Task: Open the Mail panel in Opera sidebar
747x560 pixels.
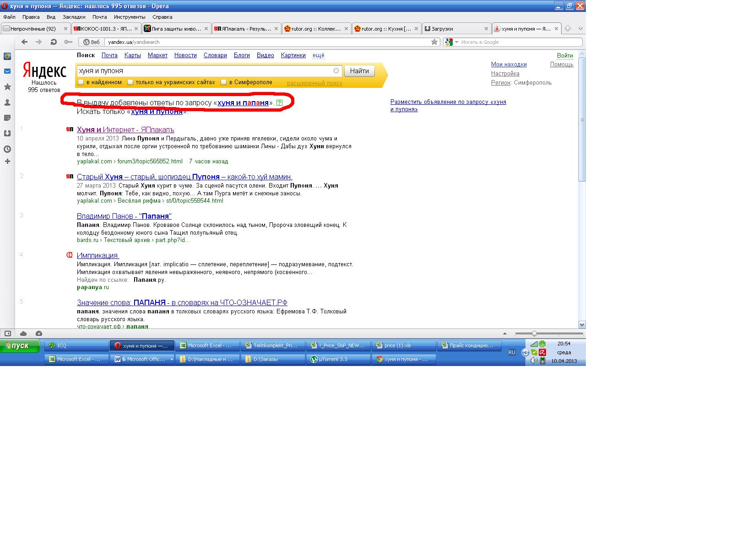Action: click(x=7, y=71)
